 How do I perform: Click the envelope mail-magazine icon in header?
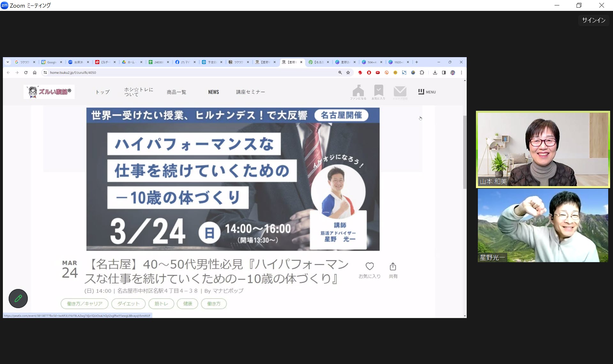pyautogui.click(x=400, y=91)
